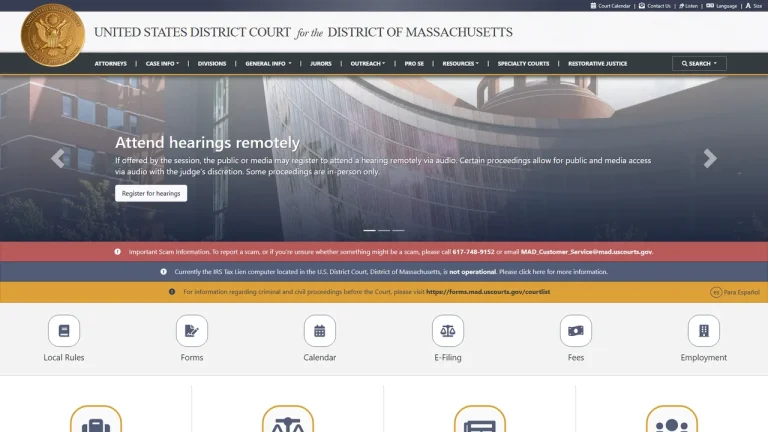Click the IRS Tax Lien info icon
This screenshot has height=432, width=768.
point(164,272)
